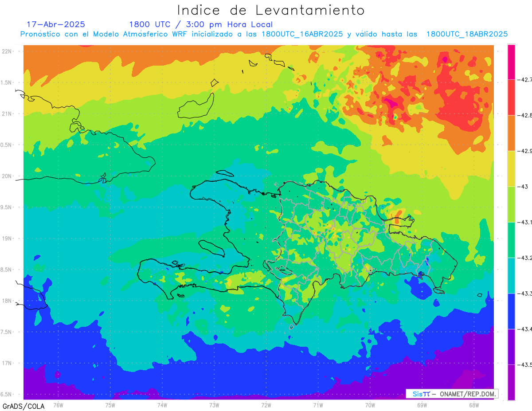Click the clipped latitude label "7.5N"
Viewport: 532px width, 411px height.
6,332
